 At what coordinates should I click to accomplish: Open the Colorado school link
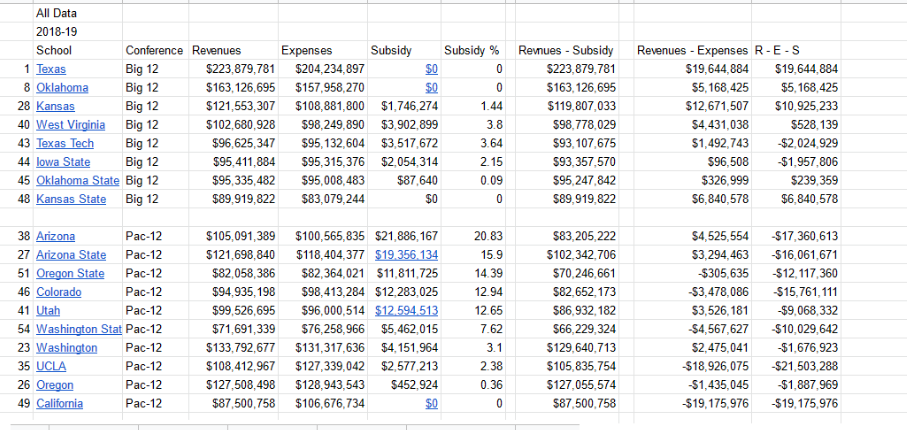(58, 292)
